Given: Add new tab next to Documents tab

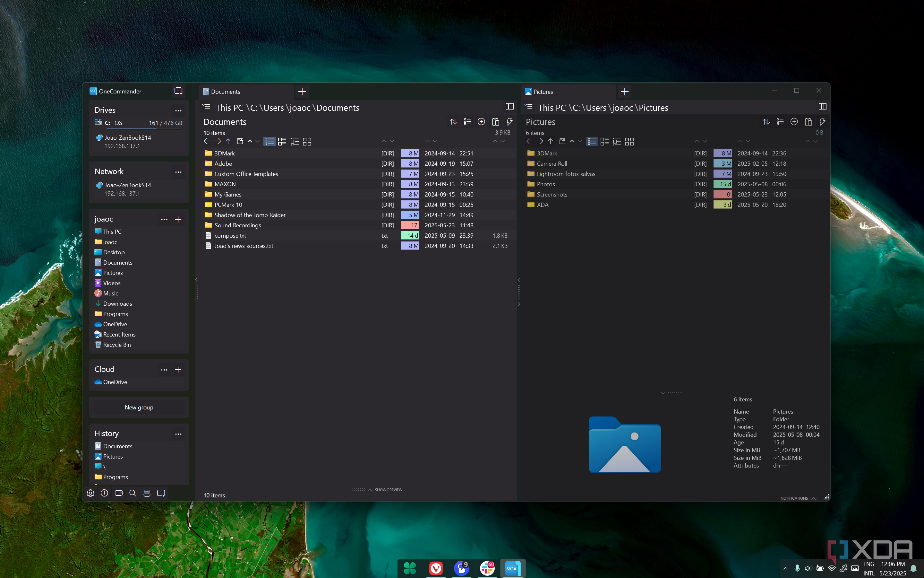Looking at the screenshot, I should 302,92.
